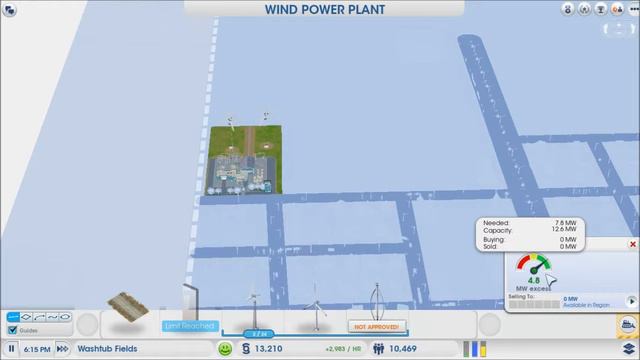Click the Washtub Fields city name
This screenshot has height=360, width=640.
pos(107,349)
